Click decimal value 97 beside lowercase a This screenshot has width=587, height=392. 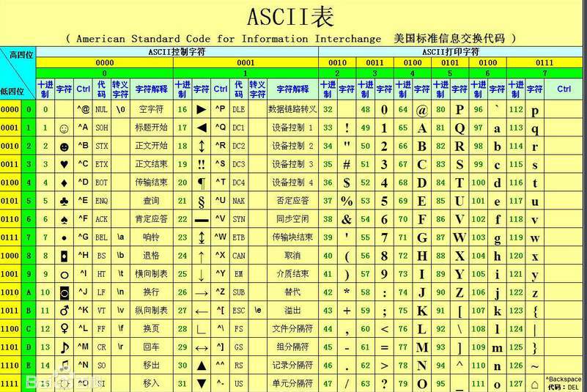[x=478, y=127]
